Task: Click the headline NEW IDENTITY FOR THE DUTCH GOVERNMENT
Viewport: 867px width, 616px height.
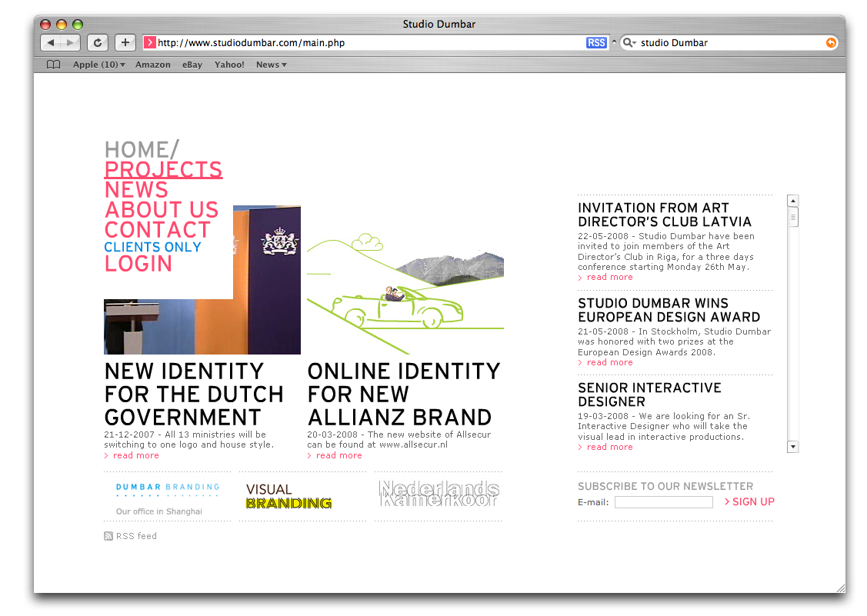Action: coord(194,395)
